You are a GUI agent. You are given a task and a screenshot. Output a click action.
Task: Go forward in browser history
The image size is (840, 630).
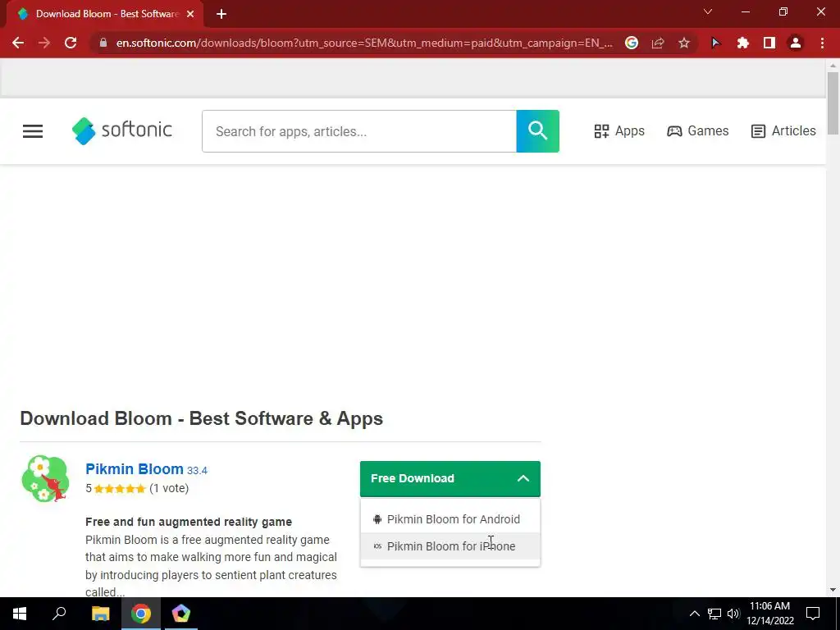click(44, 43)
